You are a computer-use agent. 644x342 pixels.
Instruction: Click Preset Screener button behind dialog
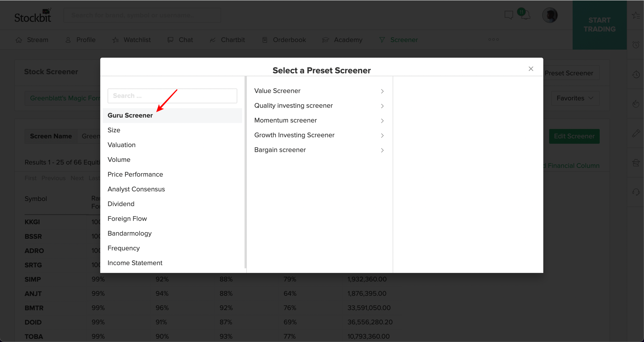click(x=571, y=73)
